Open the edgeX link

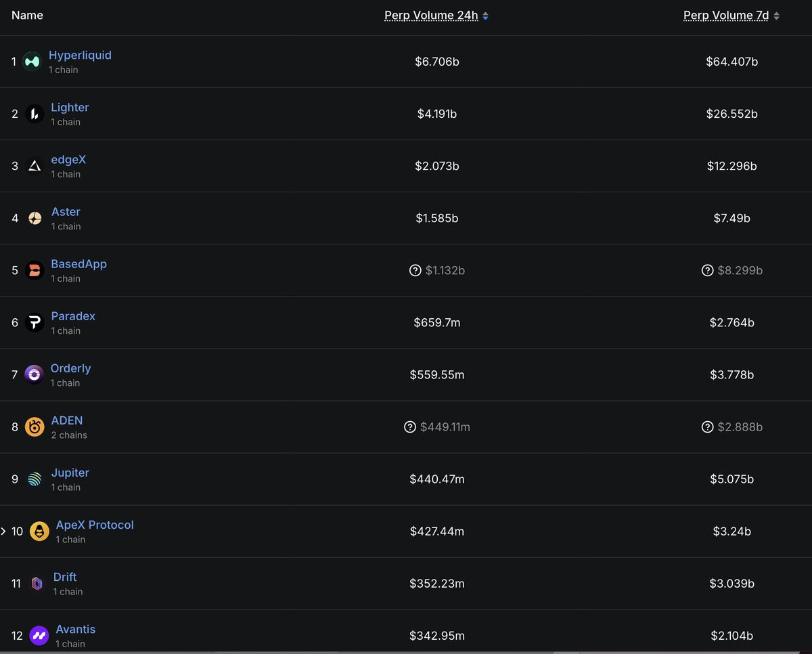click(x=68, y=159)
